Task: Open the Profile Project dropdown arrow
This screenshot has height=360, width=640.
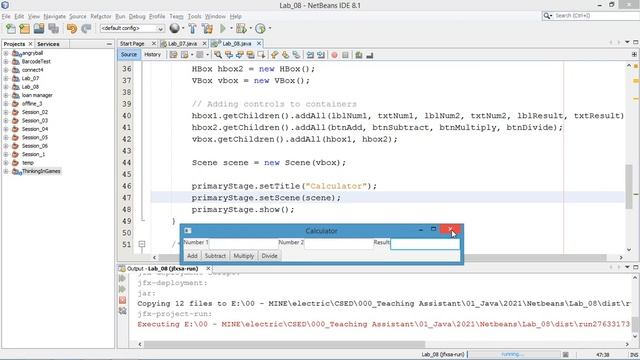Action: (269, 28)
